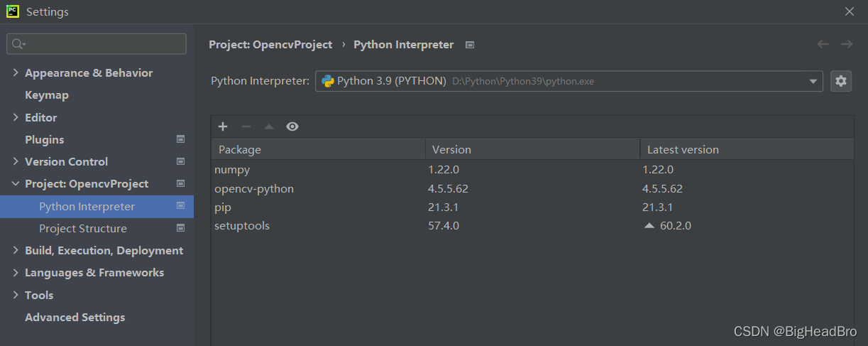Open Advanced Settings page
This screenshot has height=346, width=868.
[x=75, y=318]
